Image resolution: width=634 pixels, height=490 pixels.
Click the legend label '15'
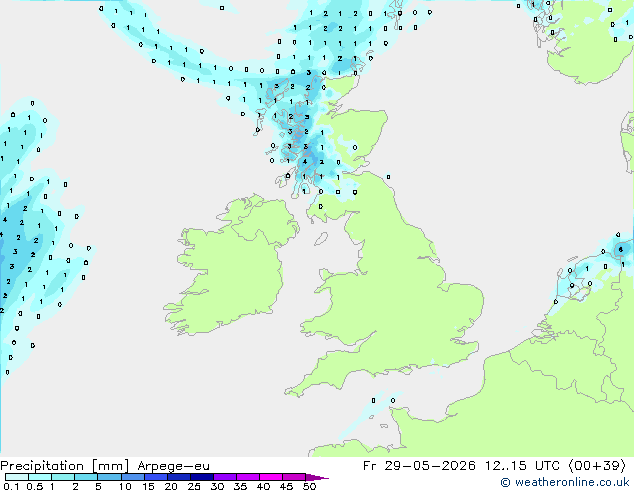[x=148, y=486]
